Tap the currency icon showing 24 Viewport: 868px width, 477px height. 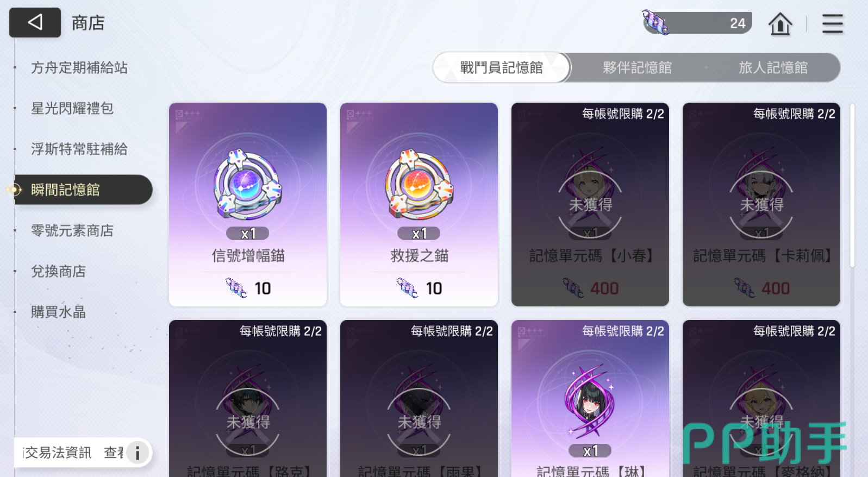coord(655,22)
